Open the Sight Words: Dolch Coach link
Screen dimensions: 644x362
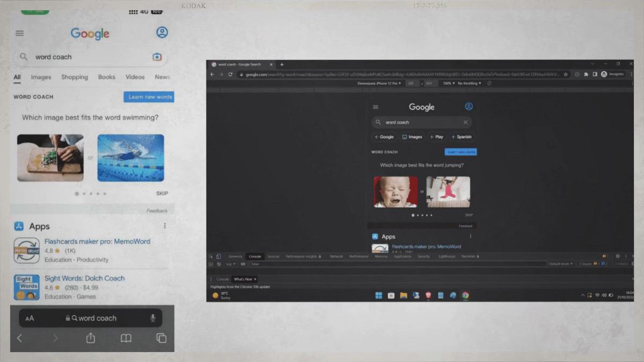tap(84, 278)
